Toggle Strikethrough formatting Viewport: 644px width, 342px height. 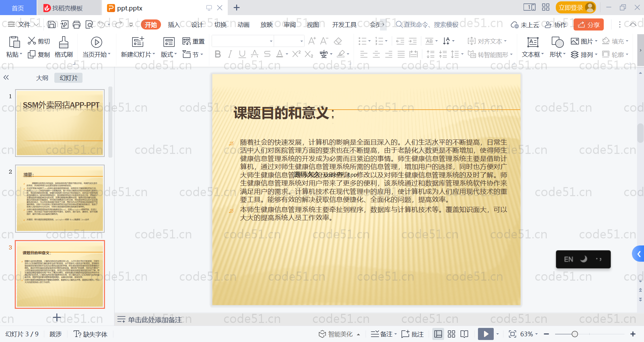[x=267, y=54]
